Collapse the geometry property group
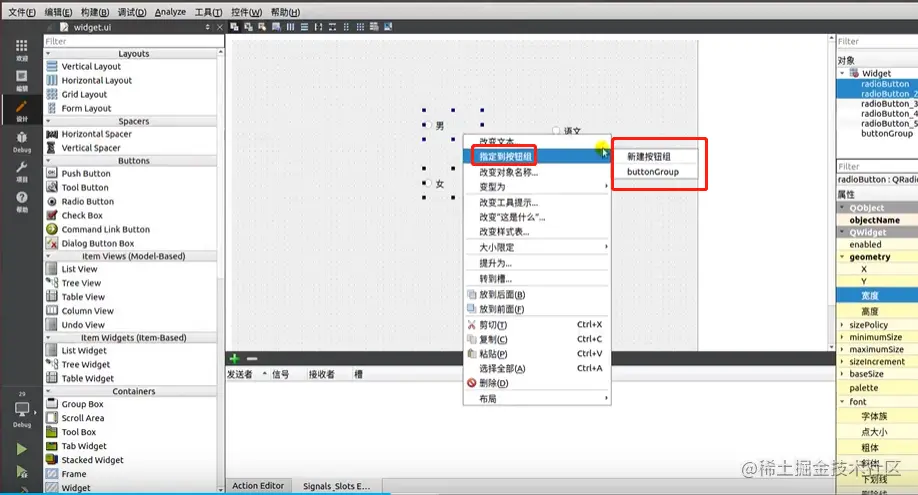 (x=842, y=257)
